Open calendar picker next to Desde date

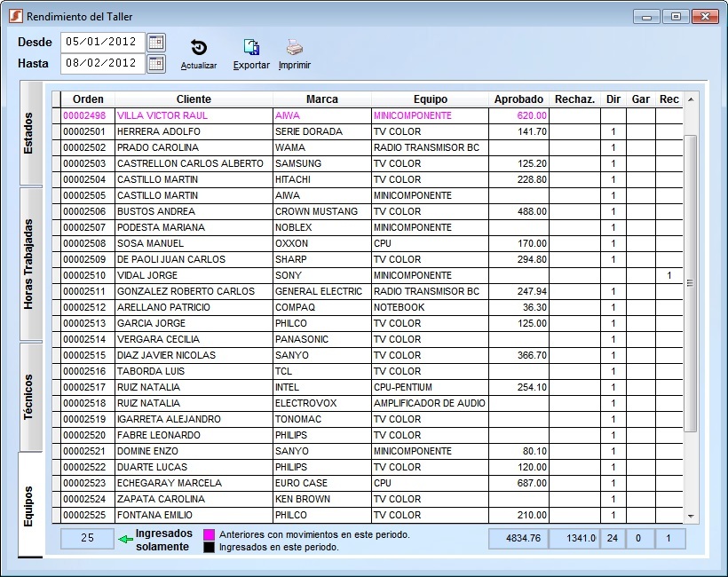click(x=156, y=42)
